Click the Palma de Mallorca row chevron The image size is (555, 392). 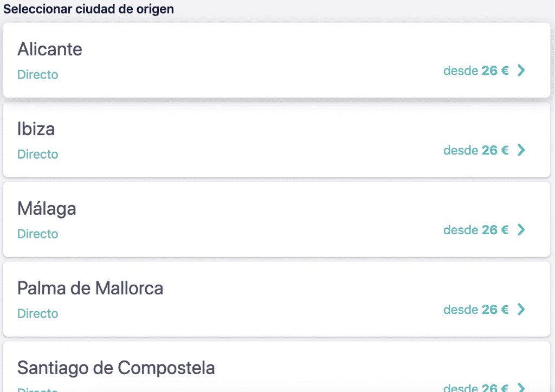[x=521, y=310]
